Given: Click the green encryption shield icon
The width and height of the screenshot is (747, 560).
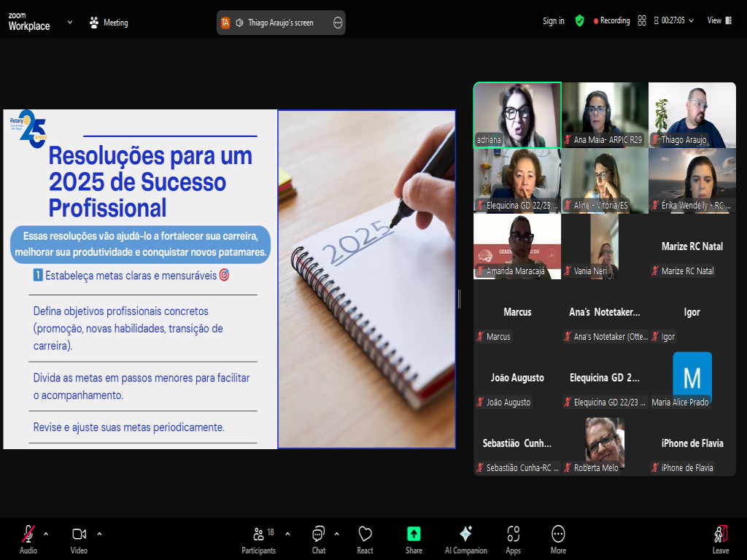Looking at the screenshot, I should (x=579, y=21).
